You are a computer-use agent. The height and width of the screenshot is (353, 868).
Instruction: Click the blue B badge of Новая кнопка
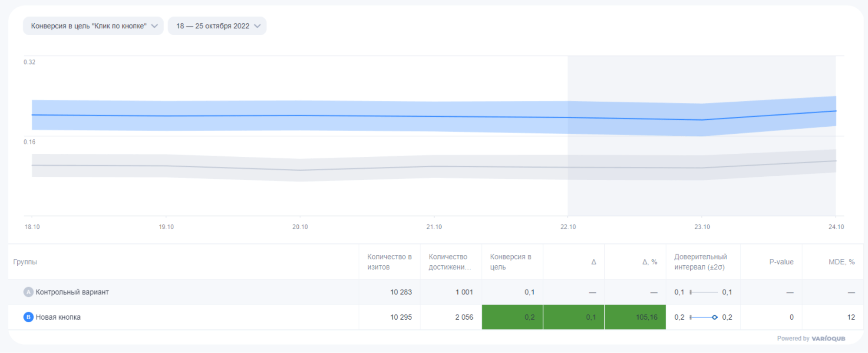pos(28,317)
